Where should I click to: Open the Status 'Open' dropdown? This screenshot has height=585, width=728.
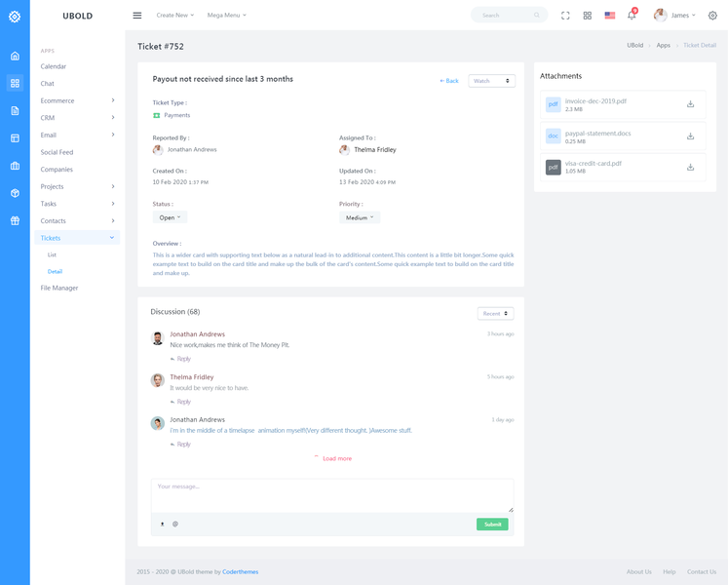point(170,217)
